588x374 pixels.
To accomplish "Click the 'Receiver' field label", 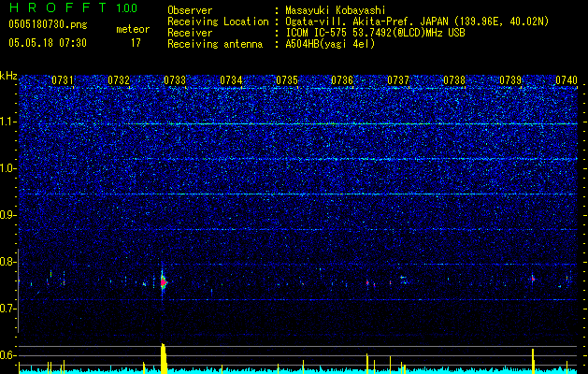I will click(190, 33).
